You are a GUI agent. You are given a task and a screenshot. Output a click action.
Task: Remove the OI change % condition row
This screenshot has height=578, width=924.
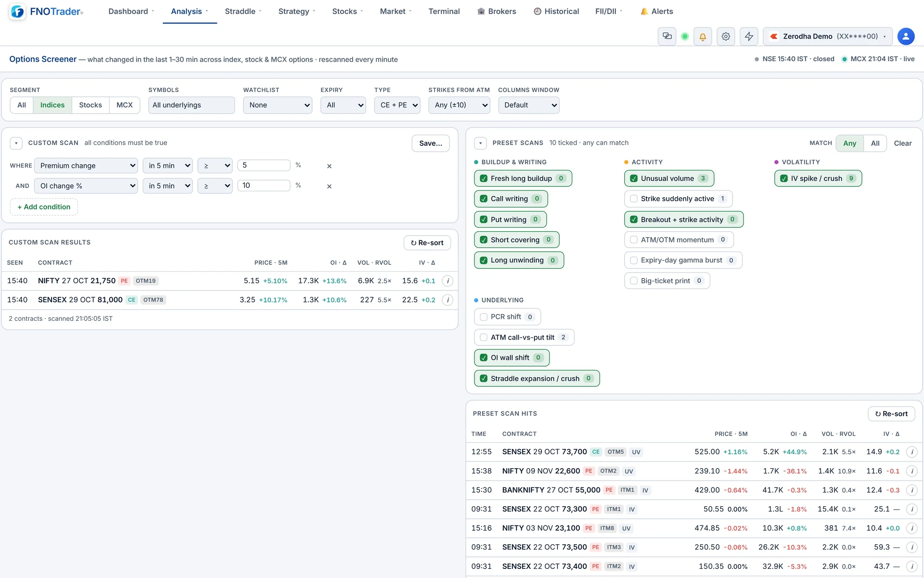[x=329, y=186]
